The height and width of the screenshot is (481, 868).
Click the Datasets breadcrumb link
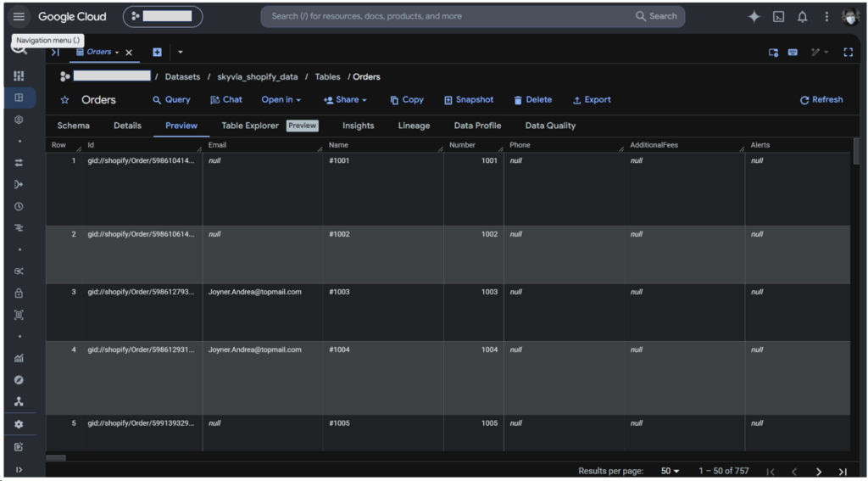(x=182, y=77)
